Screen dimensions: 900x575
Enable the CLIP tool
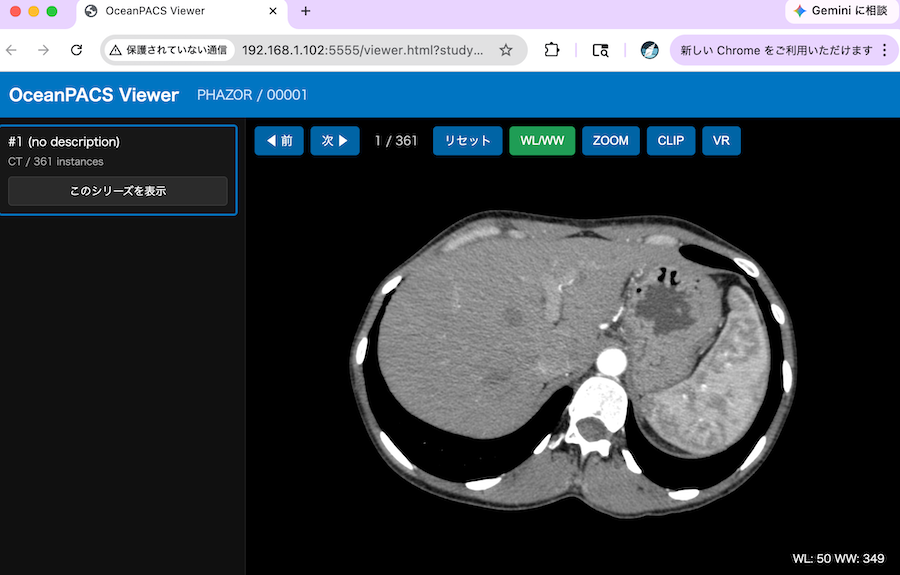pyautogui.click(x=670, y=141)
